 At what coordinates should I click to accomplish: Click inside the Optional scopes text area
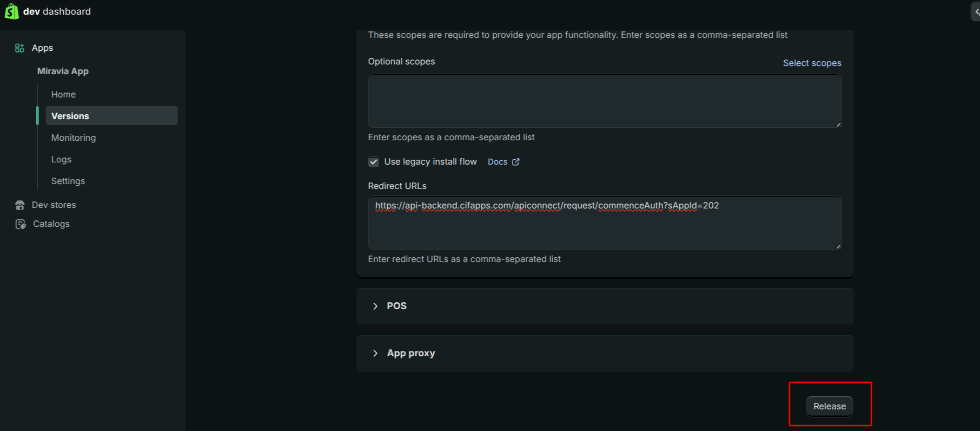click(x=604, y=101)
